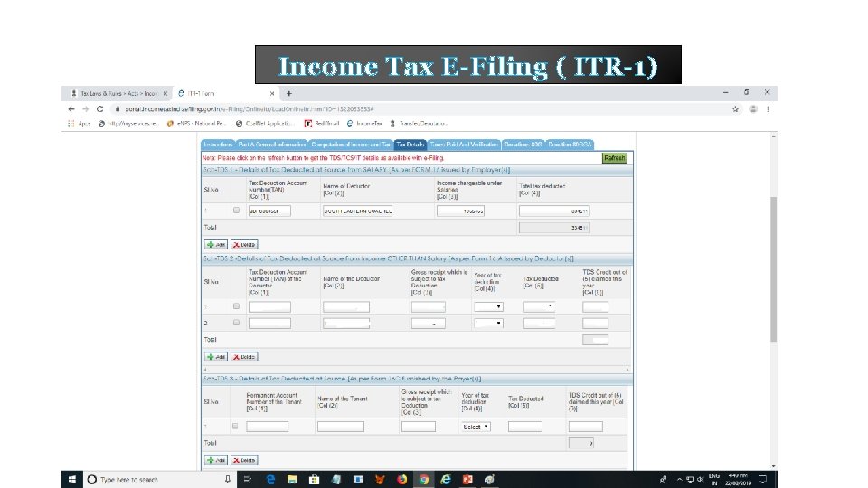Viewport: 868px width, 488px height.
Task: Close the Tax Laws & Rules browser tab
Action: coord(165,93)
